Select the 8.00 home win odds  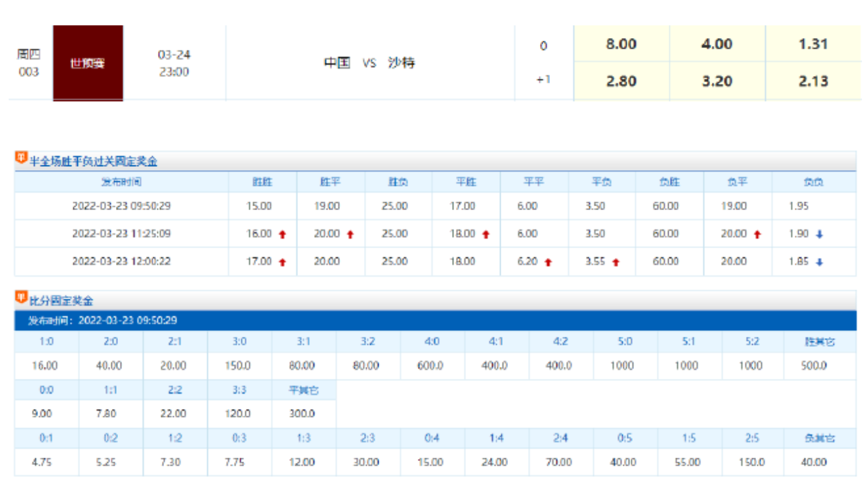pos(621,44)
